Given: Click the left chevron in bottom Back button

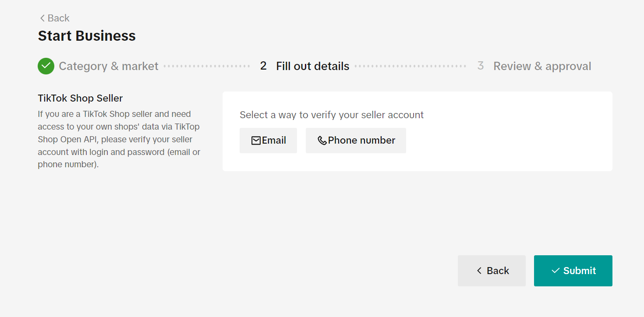Looking at the screenshot, I should pyautogui.click(x=479, y=271).
